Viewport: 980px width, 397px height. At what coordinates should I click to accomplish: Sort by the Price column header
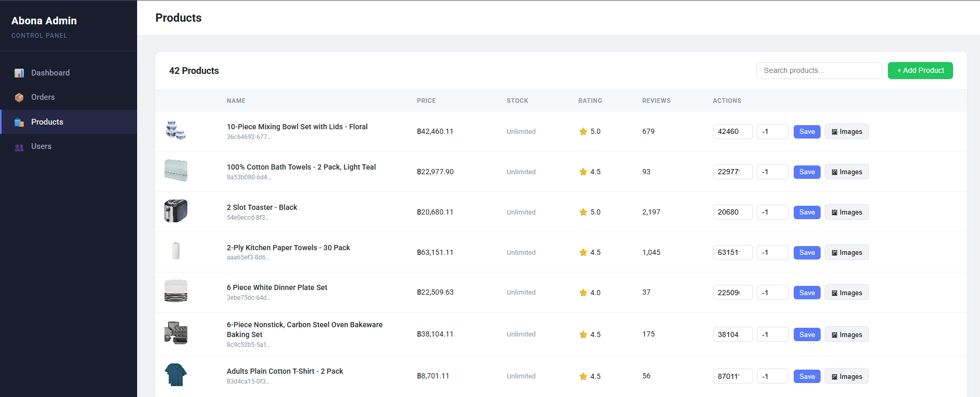point(426,101)
